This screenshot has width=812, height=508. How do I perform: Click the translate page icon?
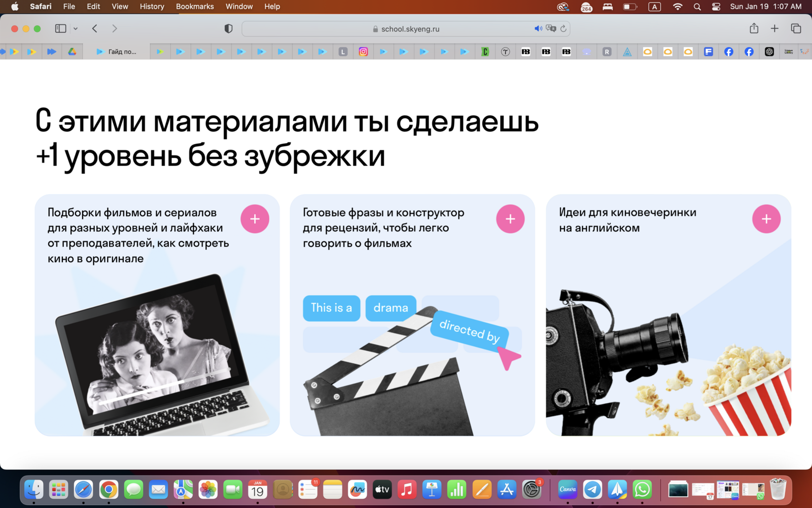551,29
